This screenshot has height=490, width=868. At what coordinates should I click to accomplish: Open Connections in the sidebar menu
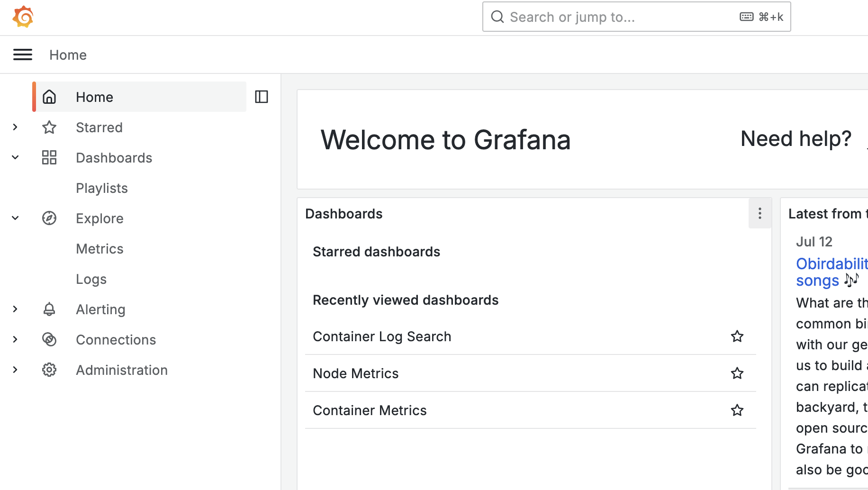coord(116,340)
